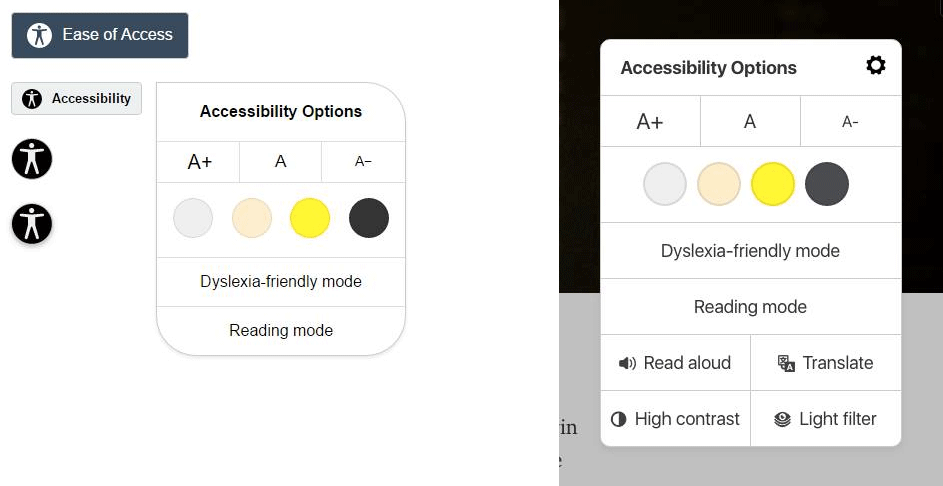This screenshot has width=943, height=486.
Task: Click the shadowed round accessibility figure icon
Action: pyautogui.click(x=32, y=224)
